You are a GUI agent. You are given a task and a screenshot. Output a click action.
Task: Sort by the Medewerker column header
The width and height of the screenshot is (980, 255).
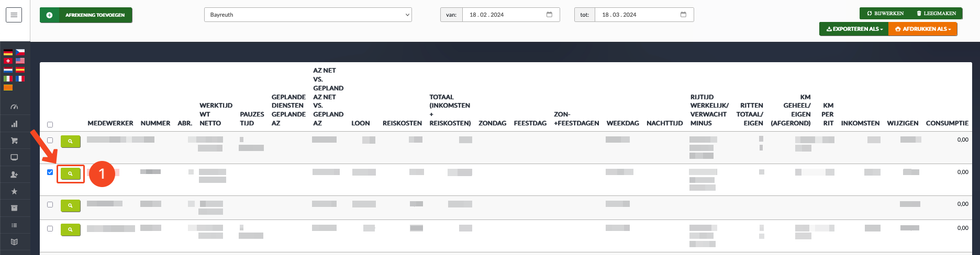coord(110,123)
